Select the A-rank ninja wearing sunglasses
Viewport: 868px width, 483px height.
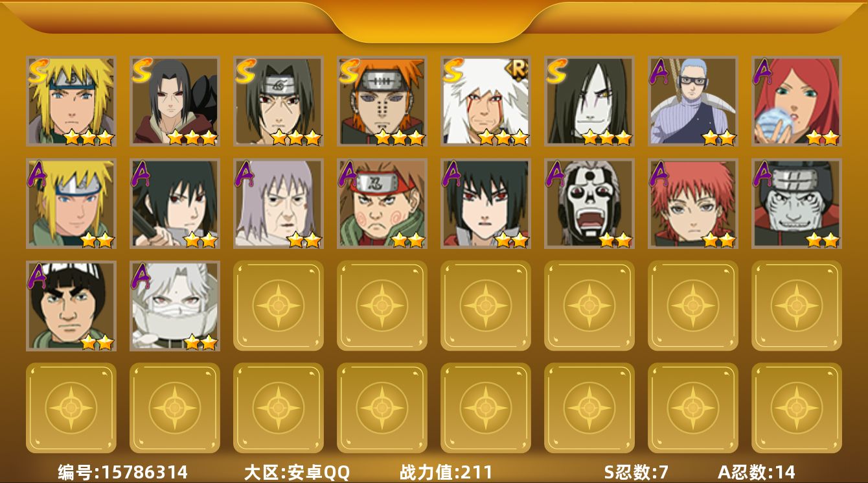click(693, 100)
